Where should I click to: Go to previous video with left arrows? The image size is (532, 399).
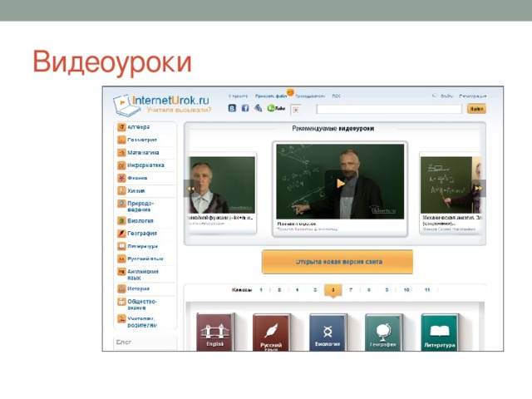(x=190, y=189)
